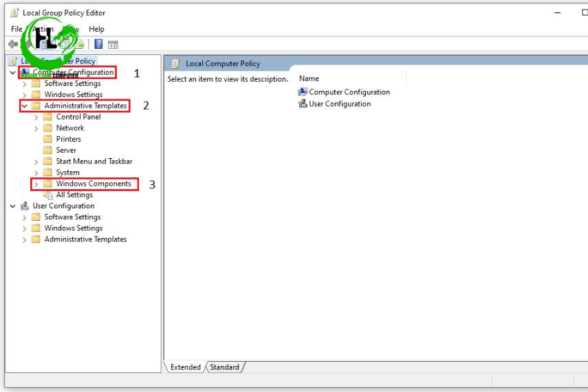Screen dimensions: 588x392
Task: Click the User Configuration icon in the tree
Action: coord(25,206)
